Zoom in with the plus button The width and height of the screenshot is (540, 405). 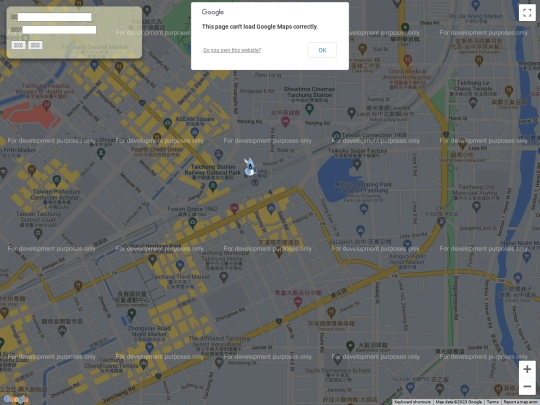(x=527, y=369)
